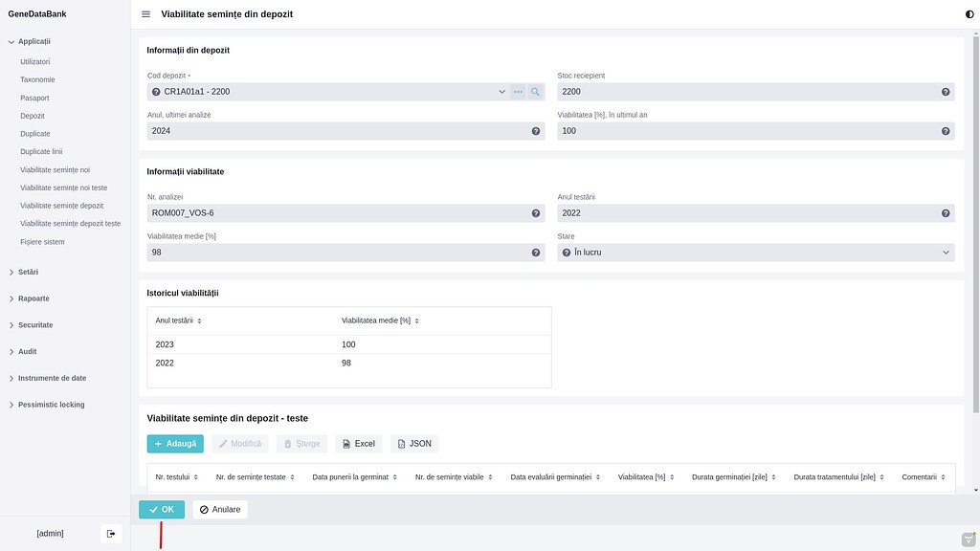Click help icon inside the Stare dropdown
The width and height of the screenshot is (980, 551).
567,253
